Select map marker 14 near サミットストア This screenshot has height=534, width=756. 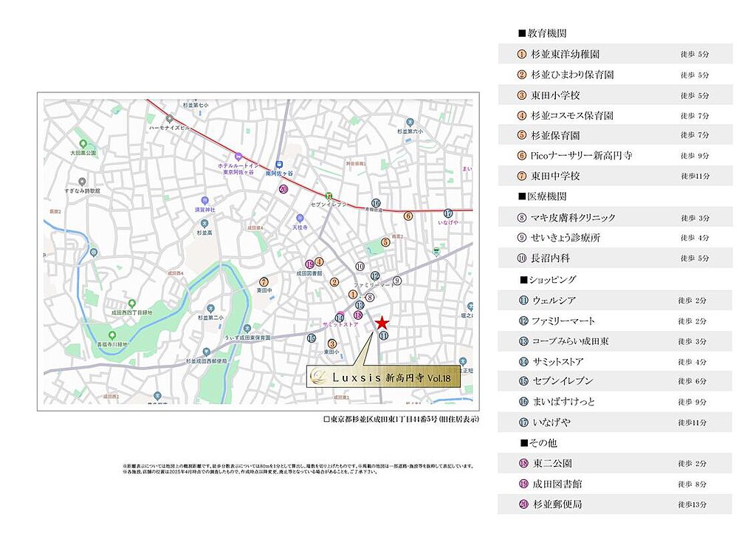pos(340,318)
